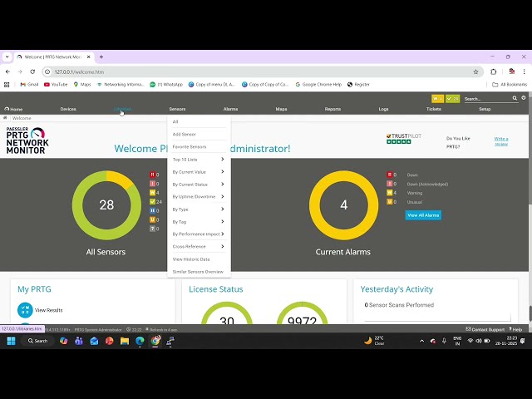Click Paused status icon in All Sensors legend

click(152, 210)
